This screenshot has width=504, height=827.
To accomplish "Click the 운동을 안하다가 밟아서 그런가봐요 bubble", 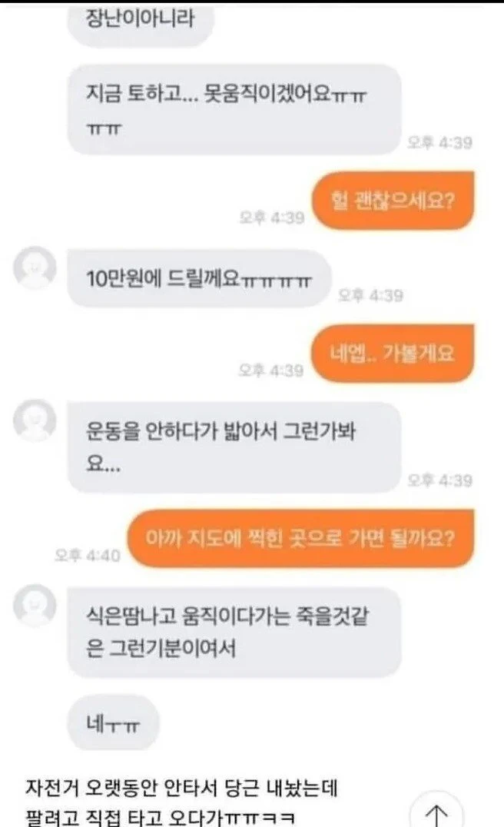I will click(234, 447).
